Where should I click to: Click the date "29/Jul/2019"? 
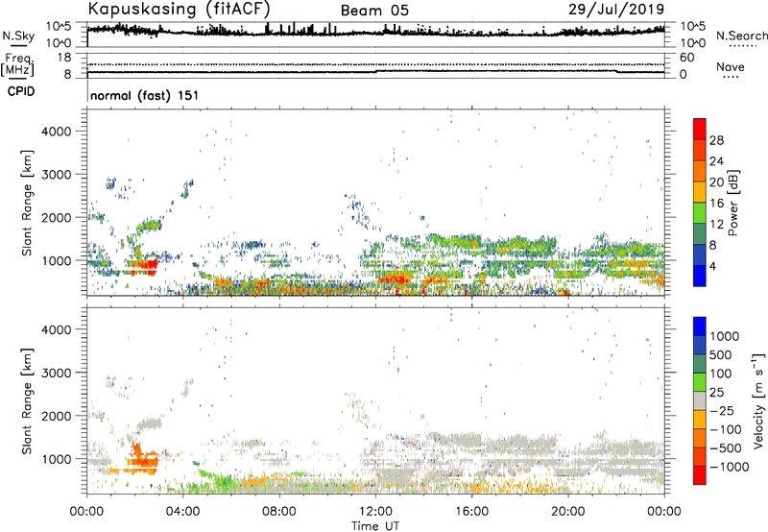pos(616,10)
